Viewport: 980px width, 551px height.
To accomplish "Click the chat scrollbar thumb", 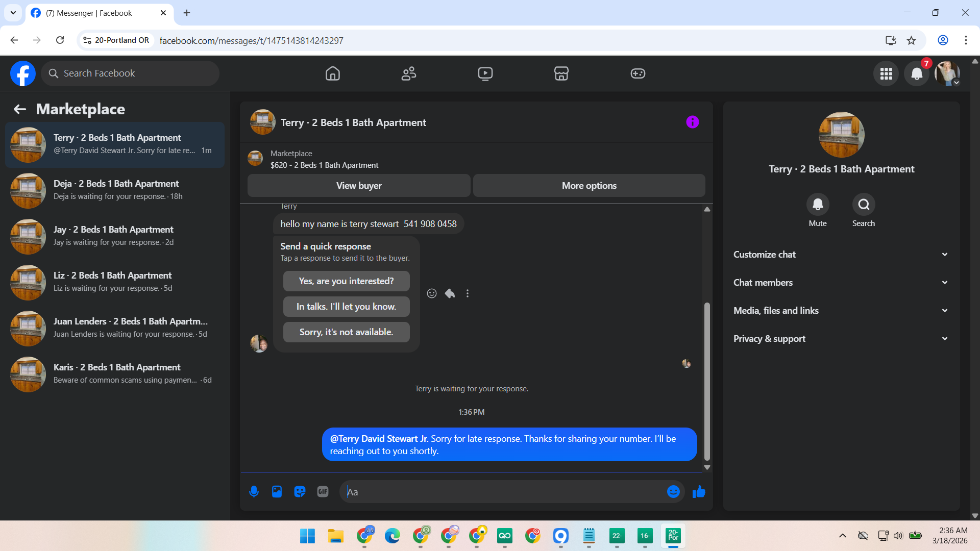I will (707, 382).
